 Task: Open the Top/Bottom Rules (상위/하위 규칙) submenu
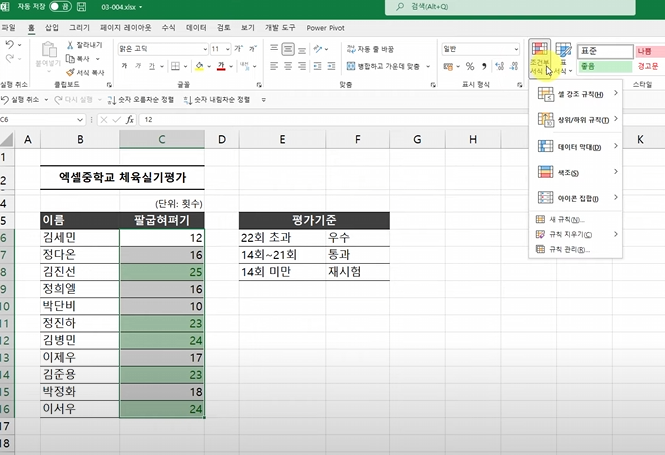(576, 120)
